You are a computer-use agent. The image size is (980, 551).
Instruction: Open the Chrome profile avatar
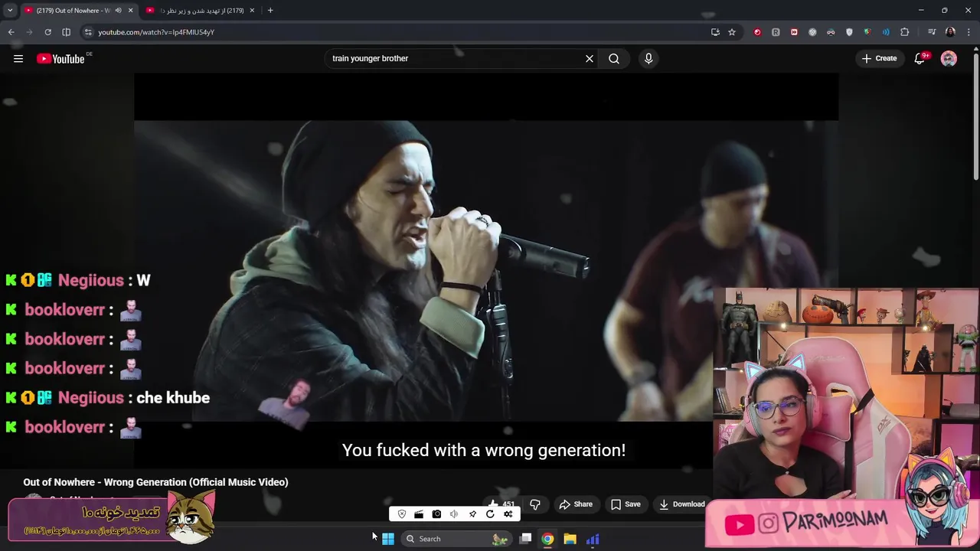pyautogui.click(x=950, y=32)
